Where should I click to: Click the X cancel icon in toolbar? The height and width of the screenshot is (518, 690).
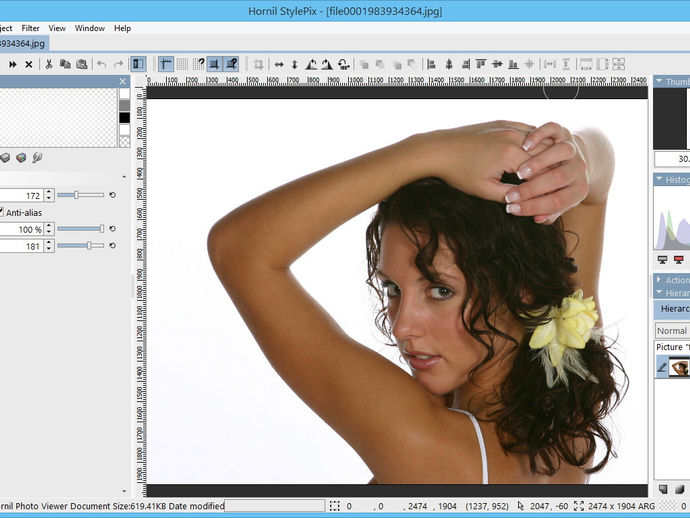coord(29,64)
